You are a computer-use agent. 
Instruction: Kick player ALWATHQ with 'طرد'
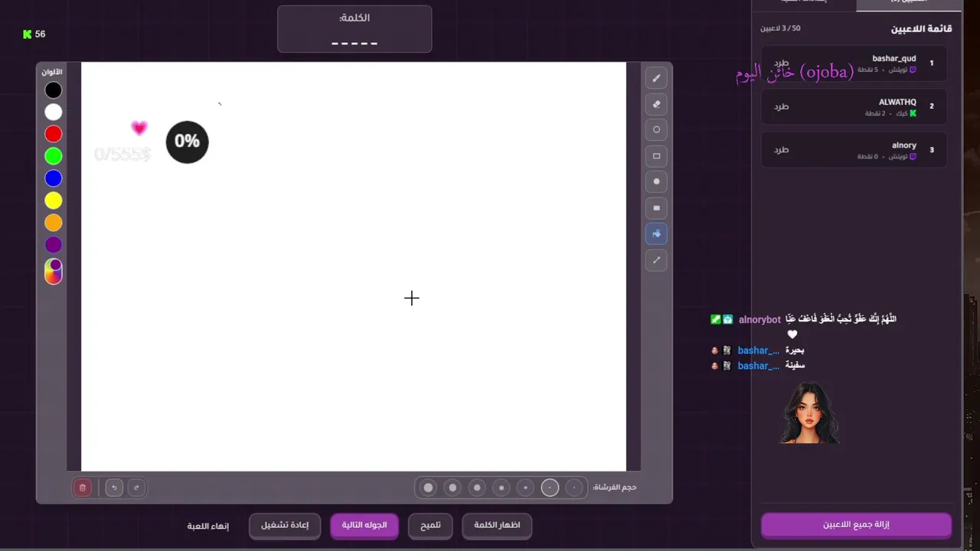(x=781, y=106)
